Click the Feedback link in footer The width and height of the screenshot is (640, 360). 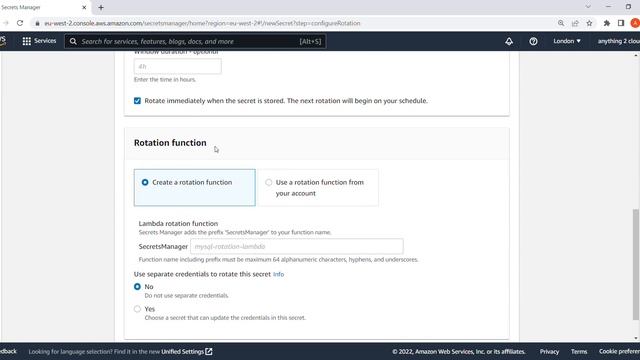[8, 351]
